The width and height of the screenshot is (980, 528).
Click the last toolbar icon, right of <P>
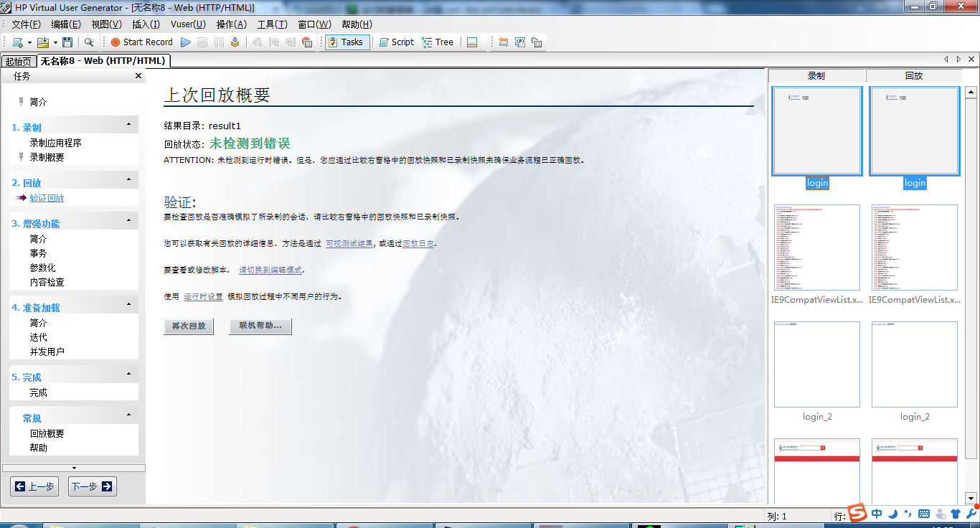(537, 42)
